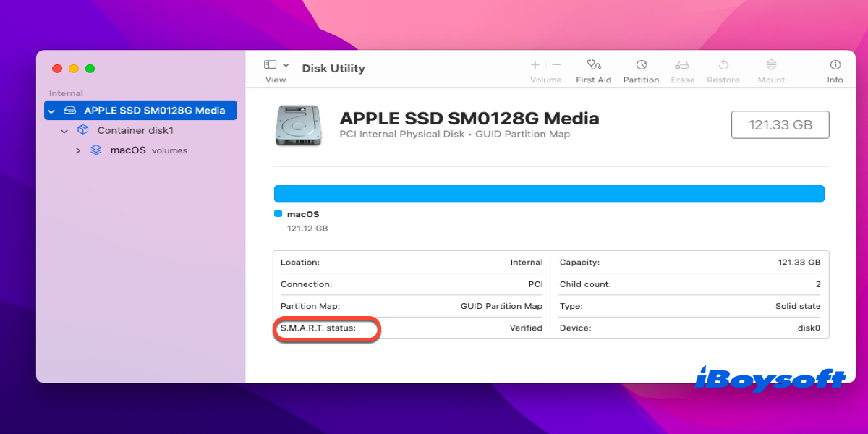The image size is (868, 434).
Task: Click the Internal location value
Action: point(527,263)
